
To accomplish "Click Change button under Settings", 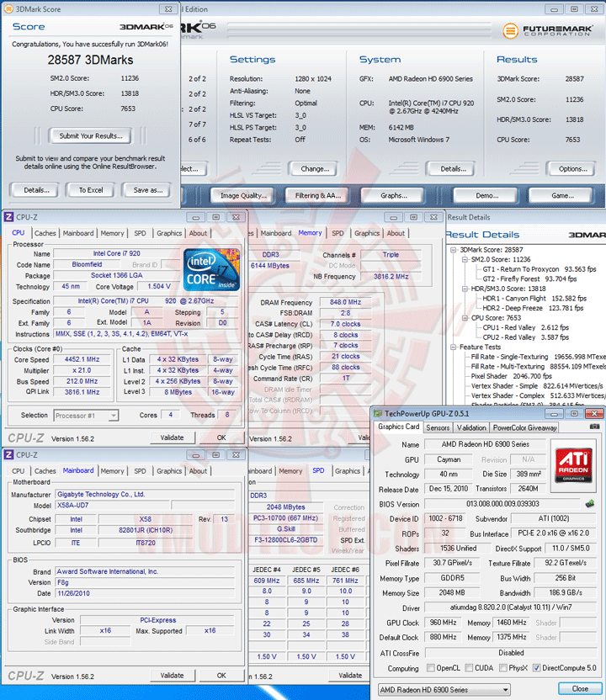I will tap(315, 169).
